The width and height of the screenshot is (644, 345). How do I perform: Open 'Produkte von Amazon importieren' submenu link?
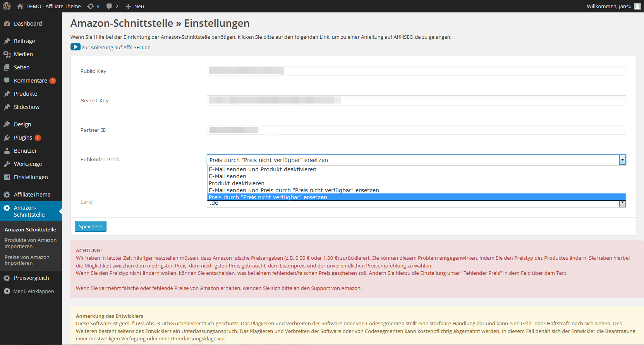coord(31,243)
